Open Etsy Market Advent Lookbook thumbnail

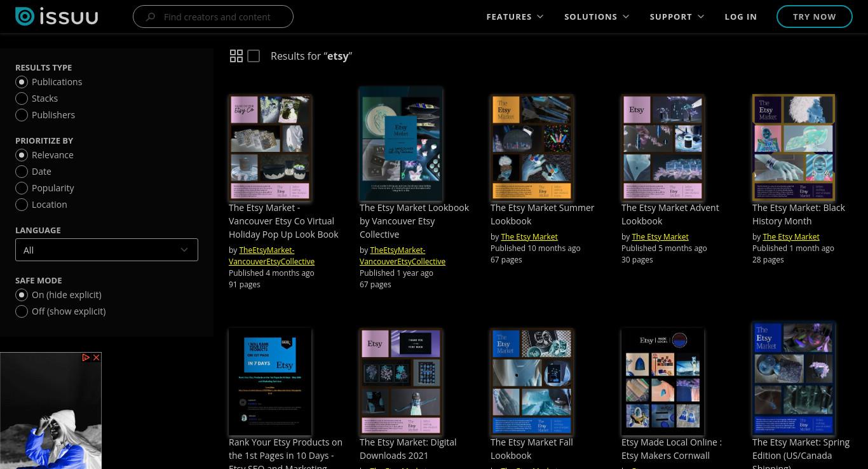point(663,148)
